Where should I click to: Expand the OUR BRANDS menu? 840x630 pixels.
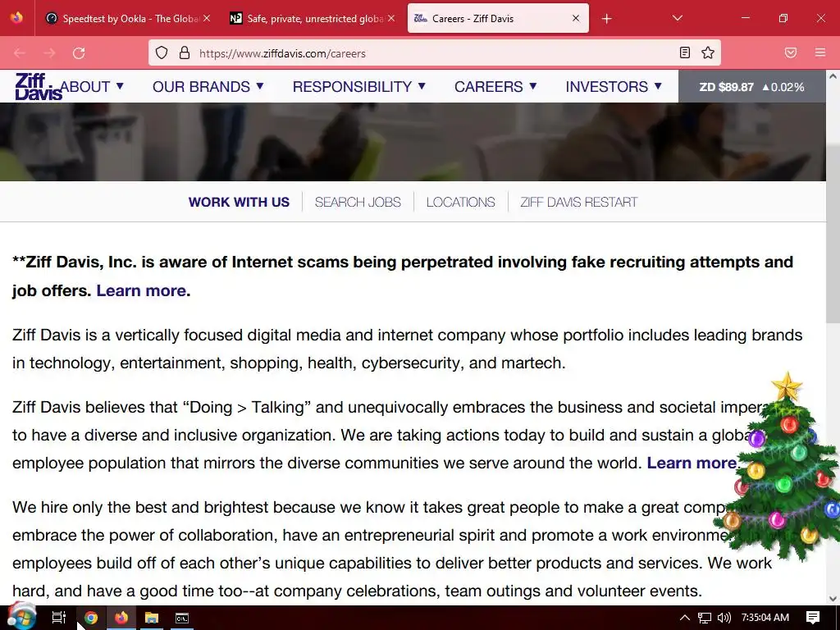[208, 86]
